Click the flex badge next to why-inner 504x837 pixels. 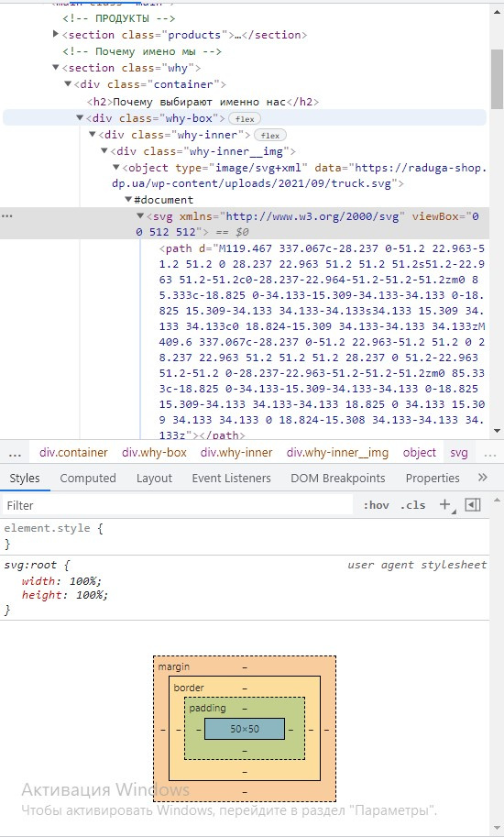click(x=269, y=135)
